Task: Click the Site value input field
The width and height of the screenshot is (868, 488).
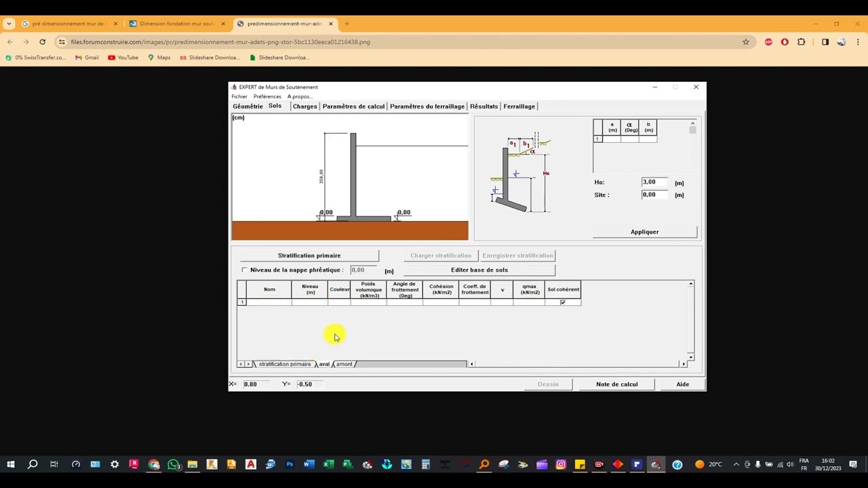Action: coord(655,195)
